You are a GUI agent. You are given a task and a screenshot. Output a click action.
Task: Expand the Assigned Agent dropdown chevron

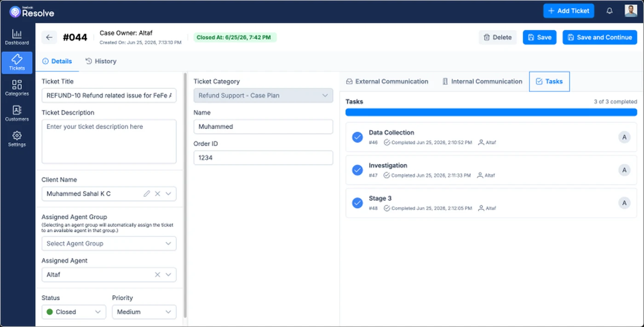click(168, 275)
